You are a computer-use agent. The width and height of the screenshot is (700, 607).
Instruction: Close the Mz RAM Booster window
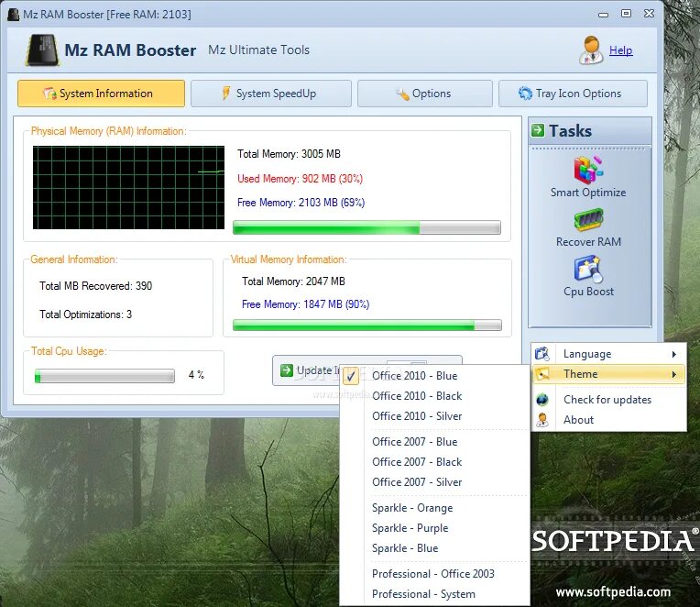(x=649, y=14)
